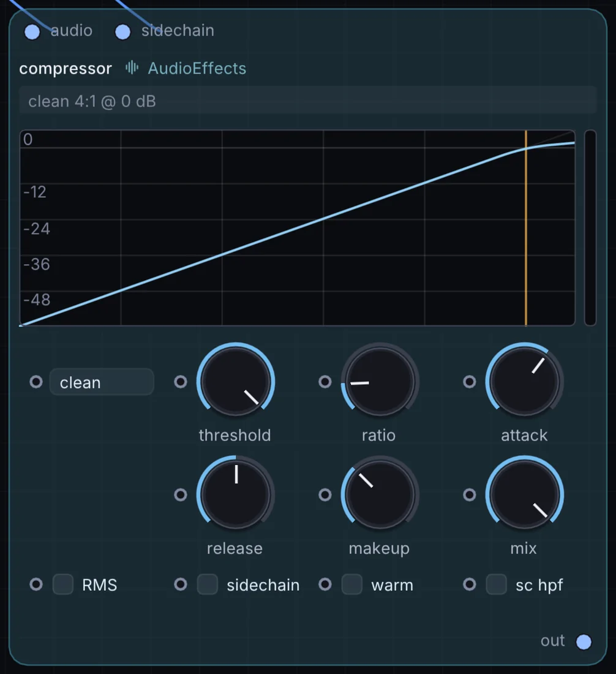Click the makeup label text
The image size is (616, 674).
(379, 549)
